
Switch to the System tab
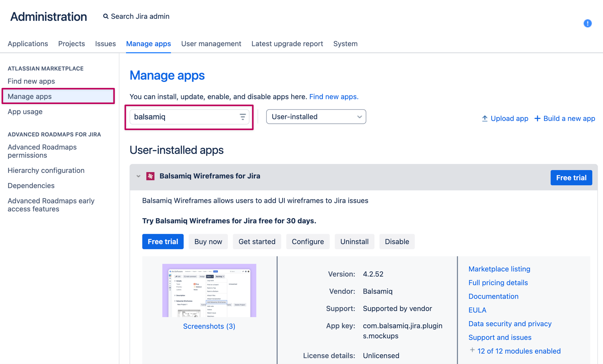click(345, 43)
